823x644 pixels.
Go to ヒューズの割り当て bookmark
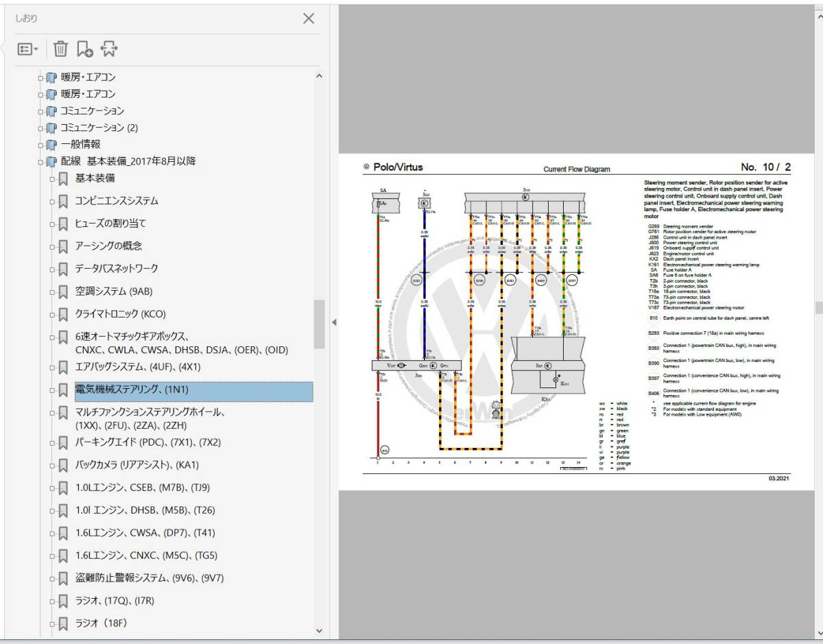pos(110,224)
